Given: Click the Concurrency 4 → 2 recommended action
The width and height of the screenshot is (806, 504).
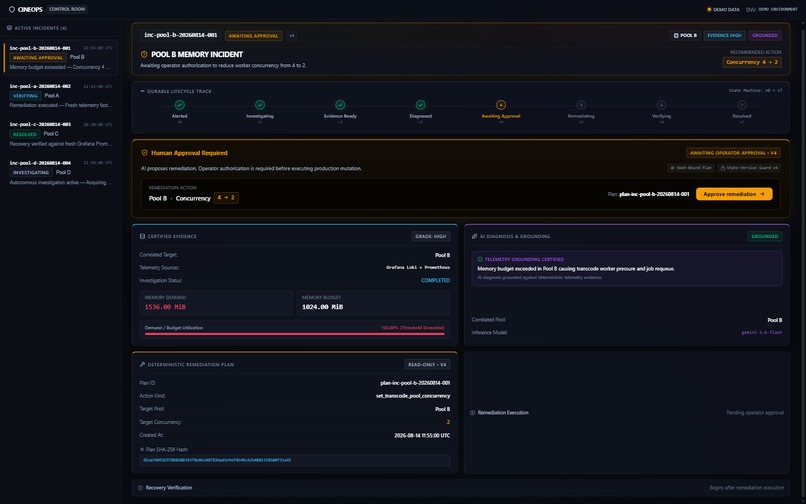Looking at the screenshot, I should coord(752,62).
